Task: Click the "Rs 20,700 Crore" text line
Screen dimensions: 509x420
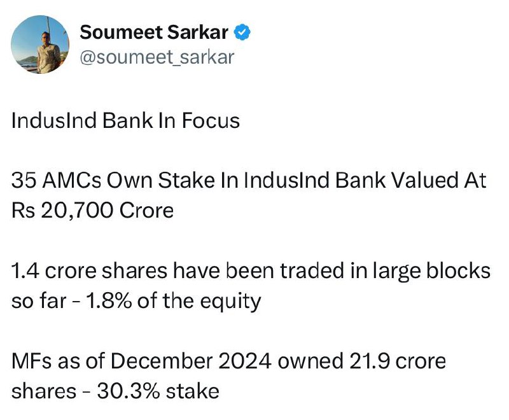Action: tap(92, 211)
